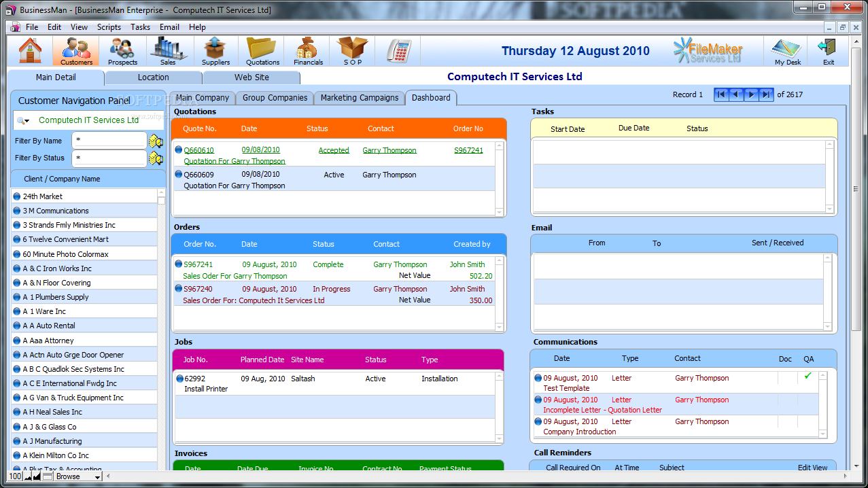Open the Edit menu
The image size is (868, 488).
tap(54, 27)
